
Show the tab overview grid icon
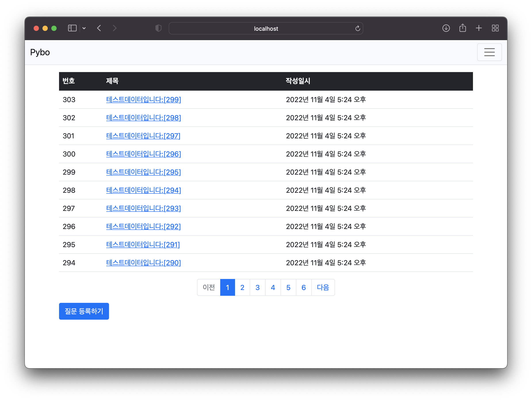(495, 28)
